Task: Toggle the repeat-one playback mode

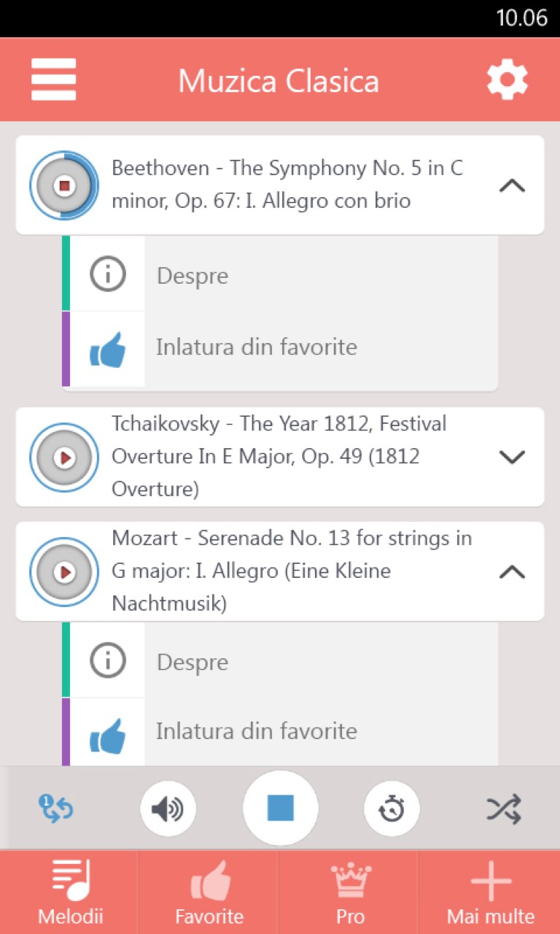Action: (x=56, y=808)
